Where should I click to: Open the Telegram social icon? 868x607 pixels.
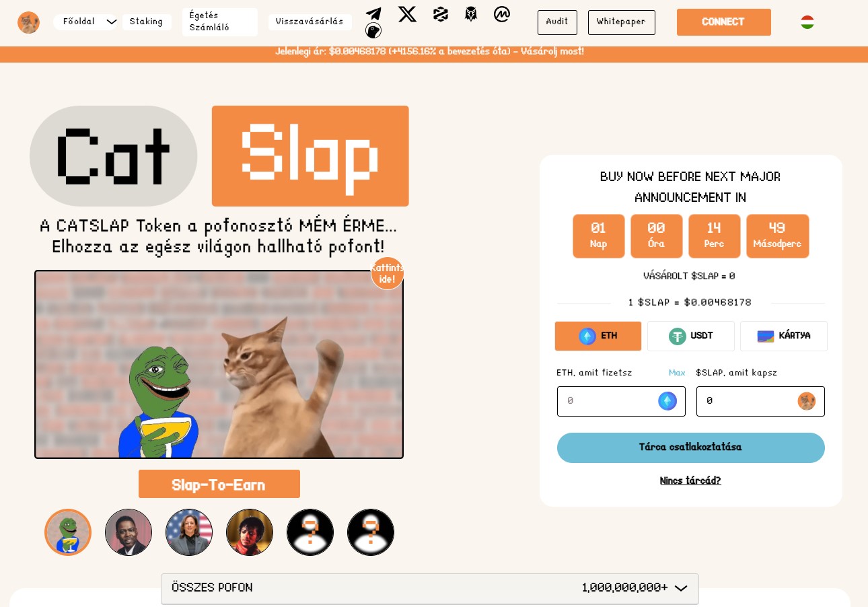373,13
